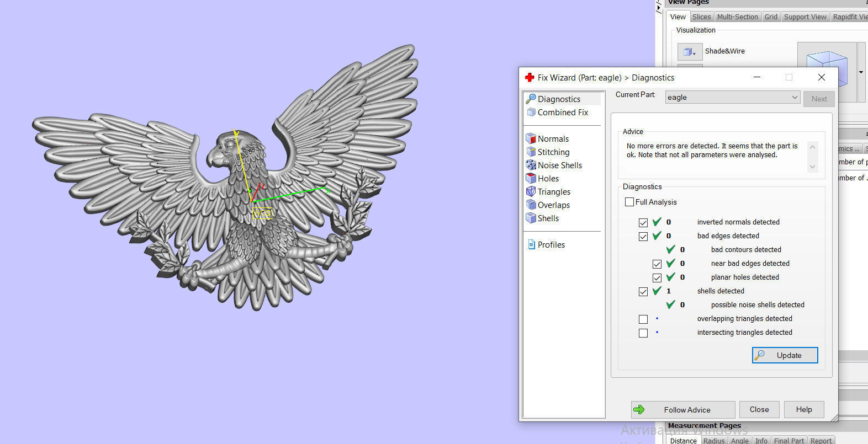This screenshot has height=444, width=868.
Task: Open the Current Part dropdown showing eagle
Action: tap(732, 97)
